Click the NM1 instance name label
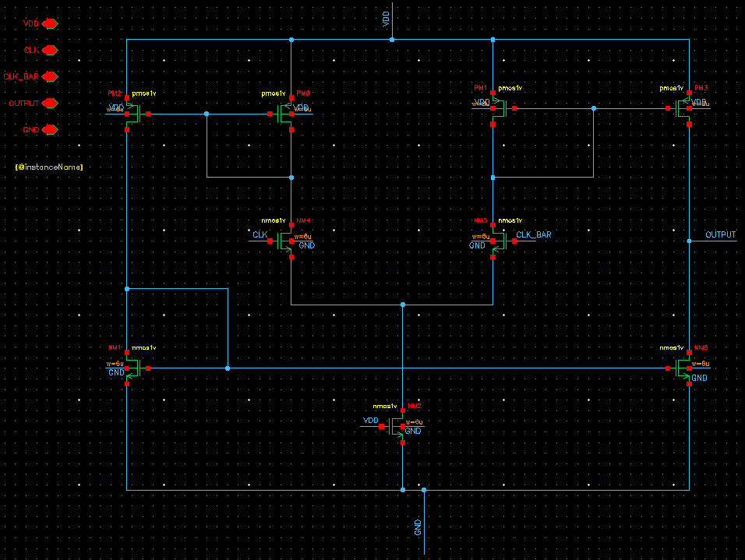The image size is (745, 560). tap(115, 347)
